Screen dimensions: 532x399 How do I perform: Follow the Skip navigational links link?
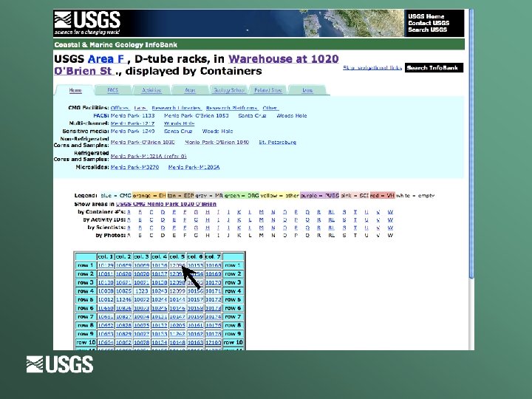pos(372,68)
